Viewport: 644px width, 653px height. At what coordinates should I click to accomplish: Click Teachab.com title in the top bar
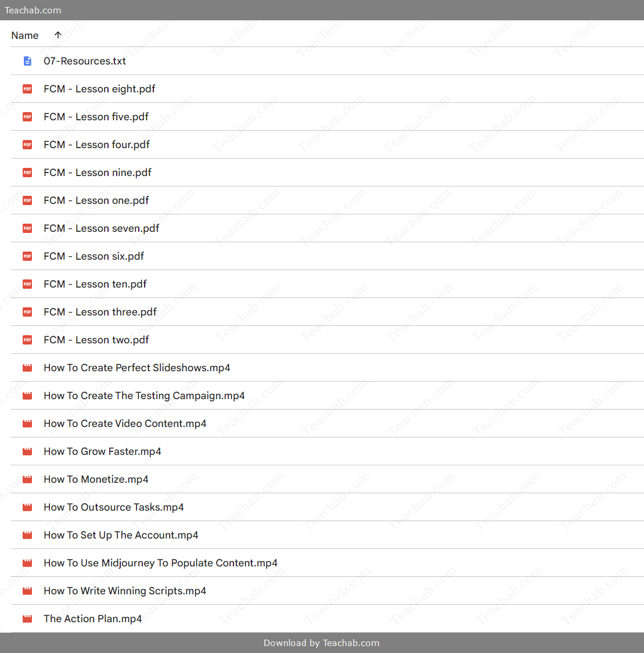[x=33, y=10]
